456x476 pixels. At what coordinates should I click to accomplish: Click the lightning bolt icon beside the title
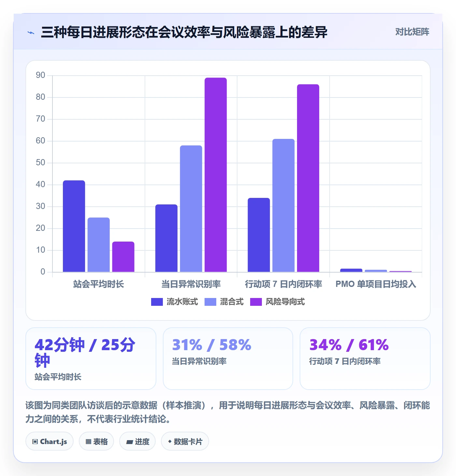pos(31,33)
